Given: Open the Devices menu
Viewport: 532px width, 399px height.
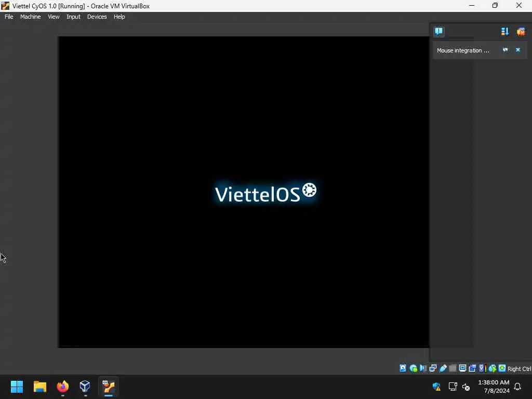Looking at the screenshot, I should [x=97, y=17].
